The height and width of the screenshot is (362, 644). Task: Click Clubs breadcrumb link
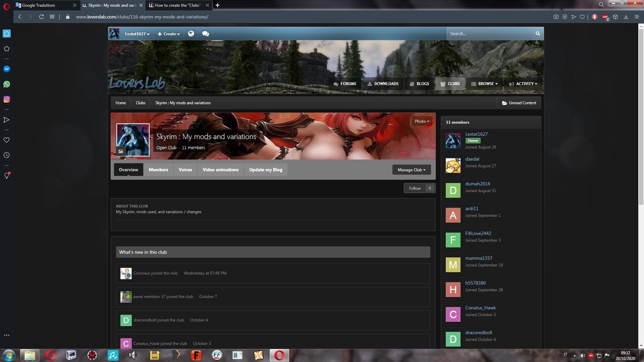point(141,103)
